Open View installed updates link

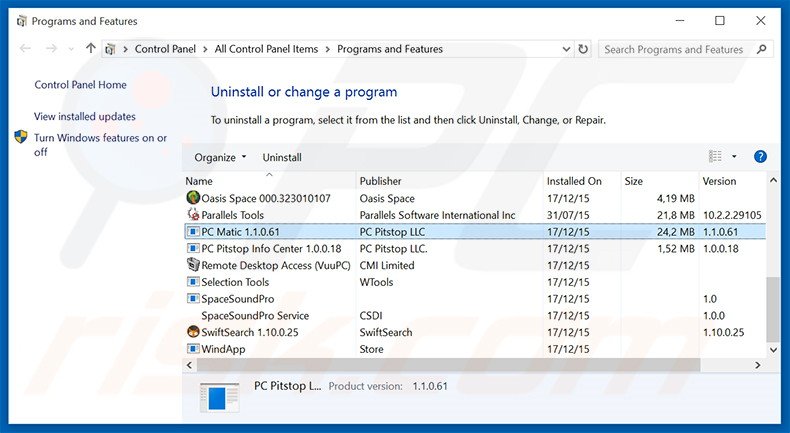(x=85, y=116)
